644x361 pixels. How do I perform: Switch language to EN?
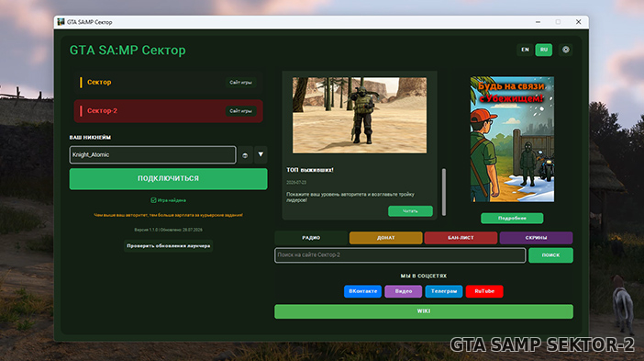tap(525, 50)
